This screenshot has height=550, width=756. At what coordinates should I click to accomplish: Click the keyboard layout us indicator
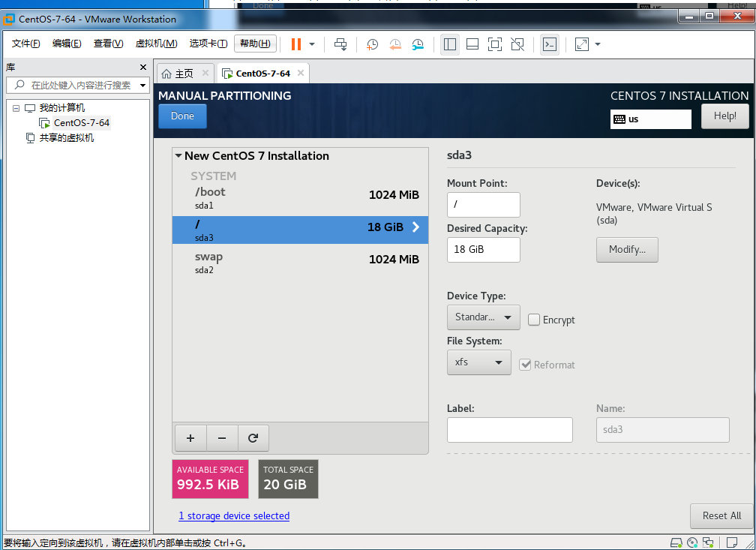tap(650, 119)
